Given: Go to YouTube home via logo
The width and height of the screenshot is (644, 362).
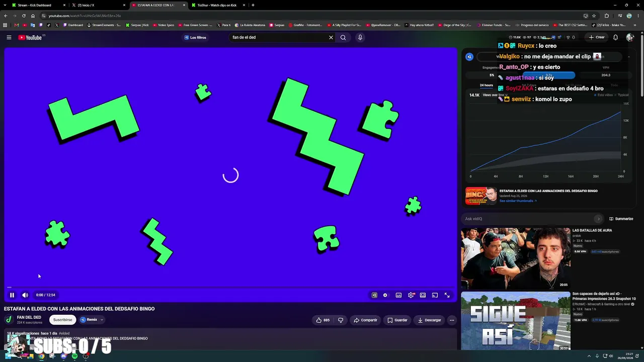Looking at the screenshot, I should 30,37.
